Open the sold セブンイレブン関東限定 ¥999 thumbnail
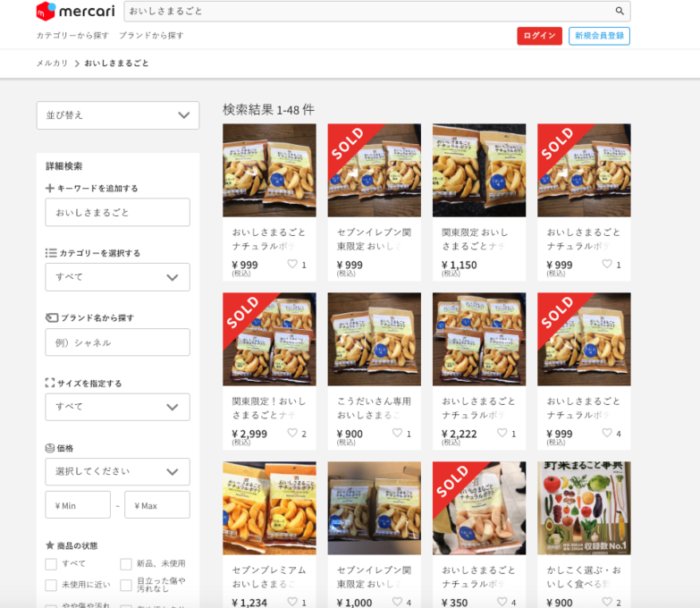This screenshot has height=608, width=700. [x=374, y=170]
